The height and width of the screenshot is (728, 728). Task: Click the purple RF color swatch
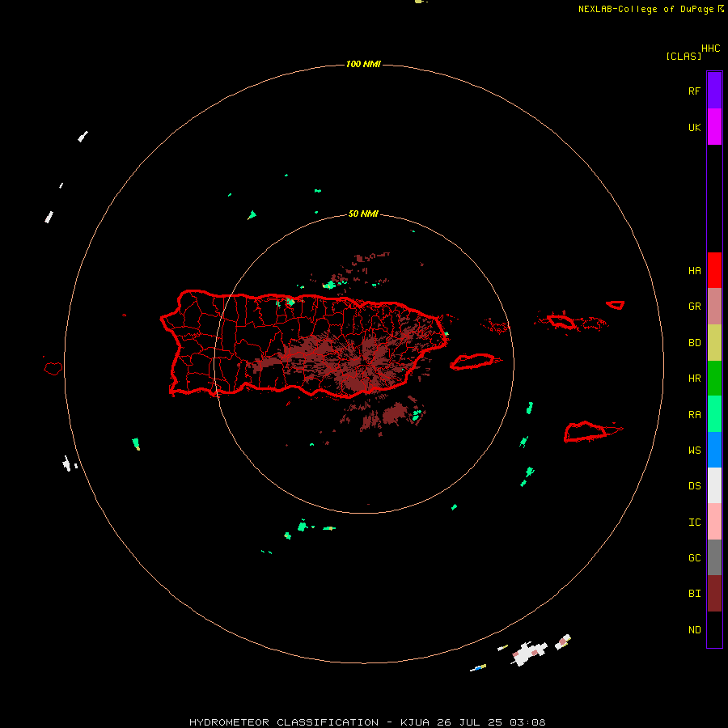(714, 91)
